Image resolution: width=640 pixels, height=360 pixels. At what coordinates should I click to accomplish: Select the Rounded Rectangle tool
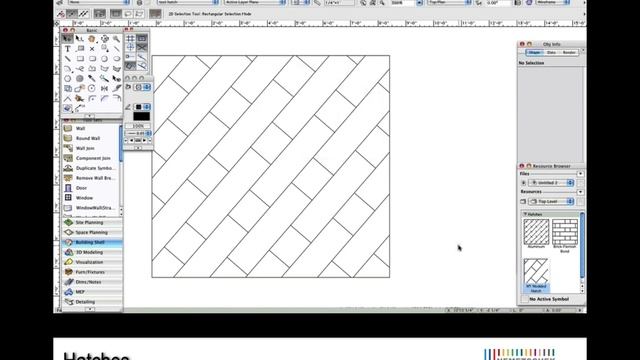[92, 59]
